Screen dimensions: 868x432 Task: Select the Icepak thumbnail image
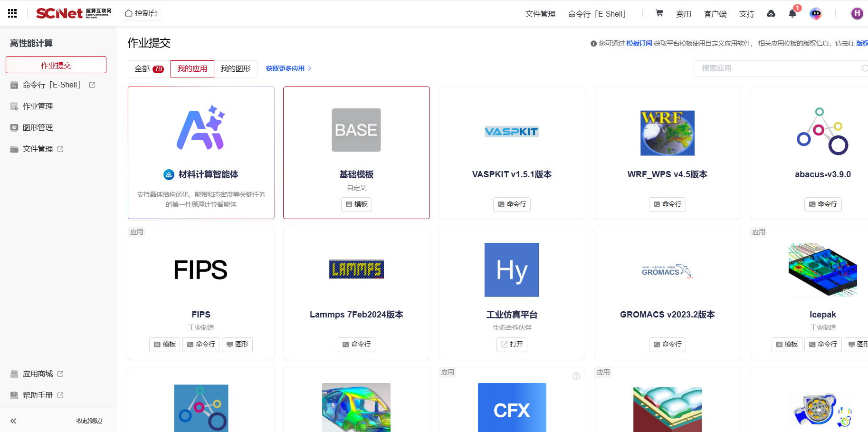[823, 269]
